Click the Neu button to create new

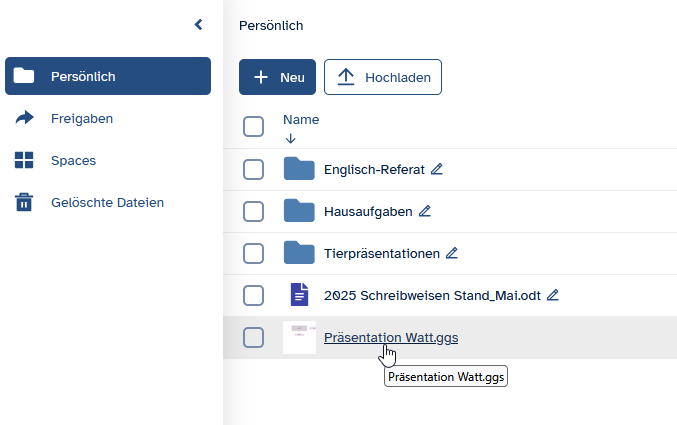(277, 77)
